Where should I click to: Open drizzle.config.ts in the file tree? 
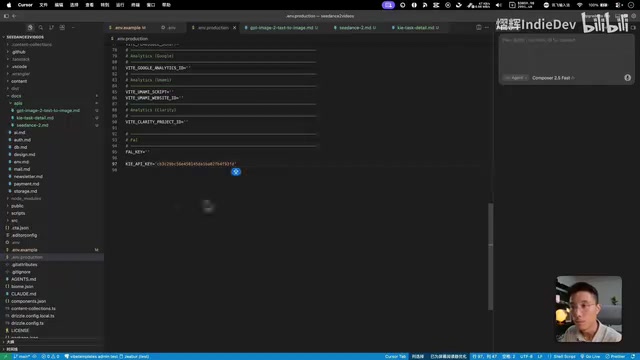pyautogui.click(x=27, y=323)
